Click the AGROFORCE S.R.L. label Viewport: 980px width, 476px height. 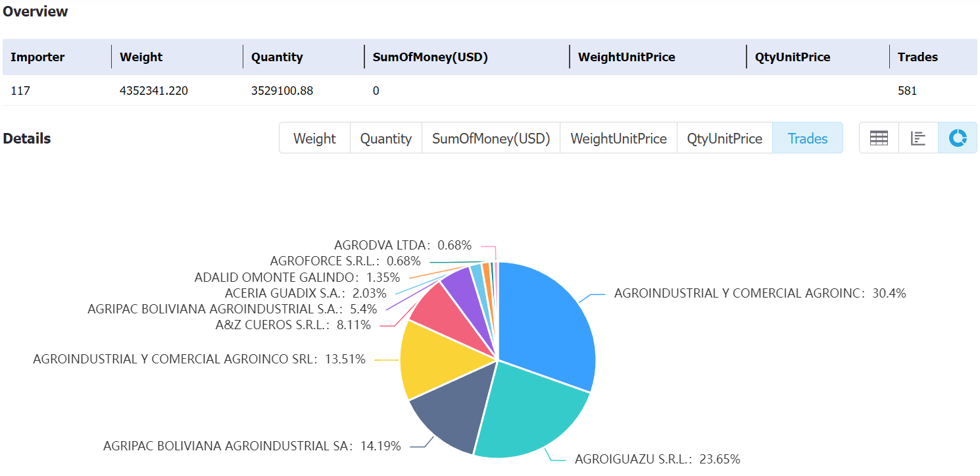pos(345,261)
